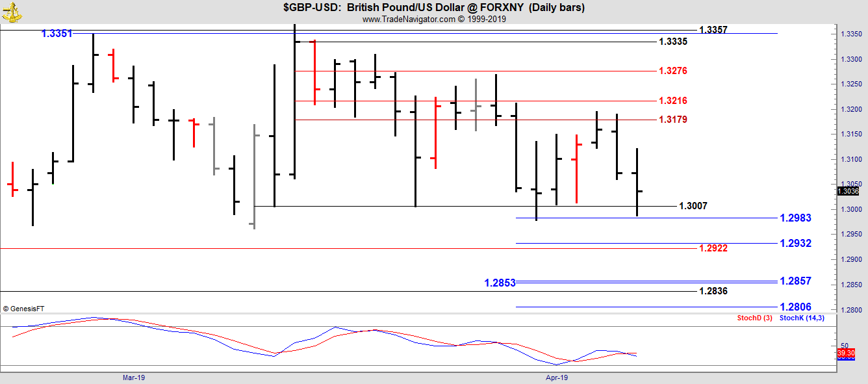
Task: Click the red 1.3179 level label
Action: pos(672,120)
